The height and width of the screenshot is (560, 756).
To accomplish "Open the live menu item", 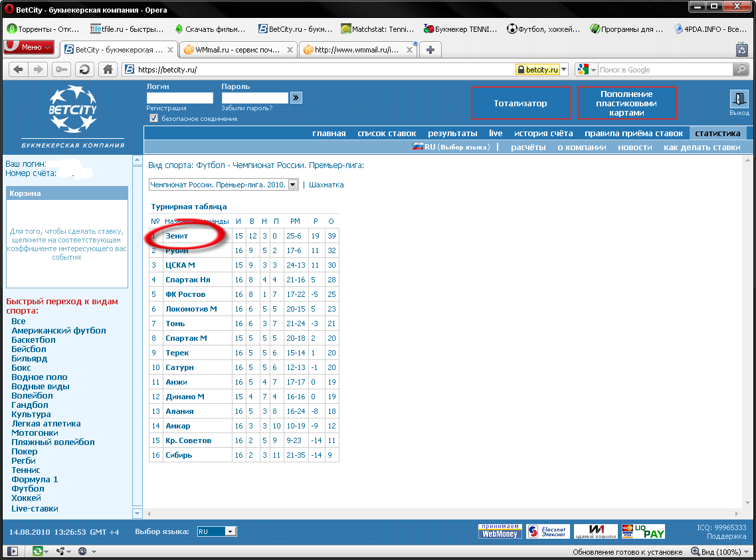I will coord(496,133).
